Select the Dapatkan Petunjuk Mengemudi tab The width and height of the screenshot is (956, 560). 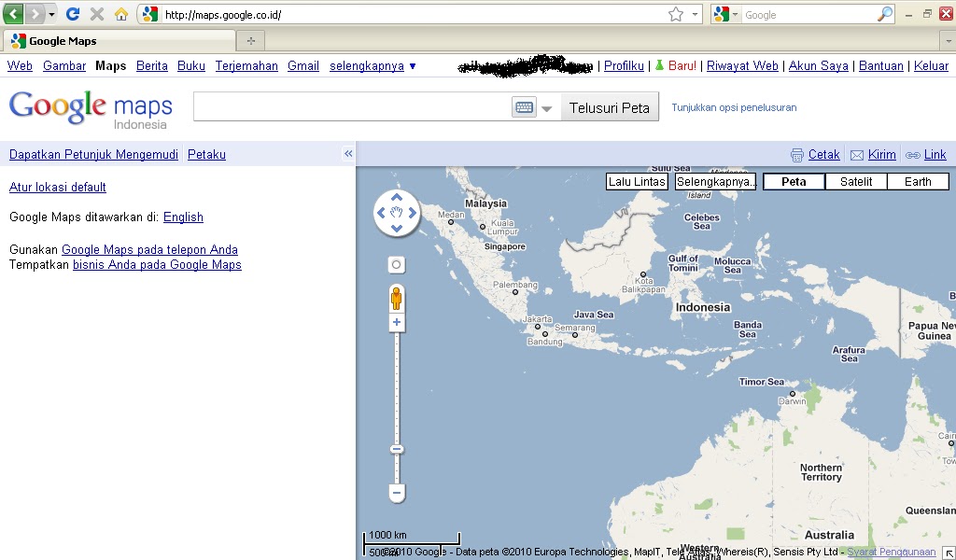(94, 155)
